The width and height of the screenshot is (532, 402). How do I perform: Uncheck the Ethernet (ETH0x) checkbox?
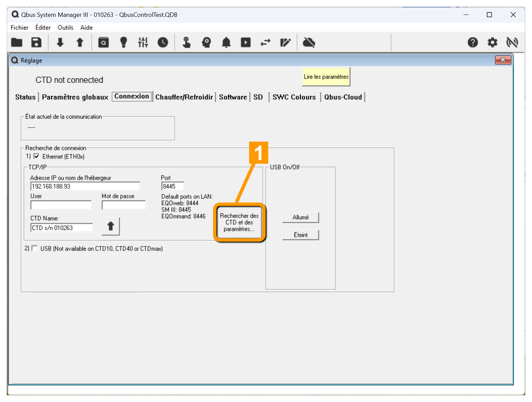click(x=36, y=156)
